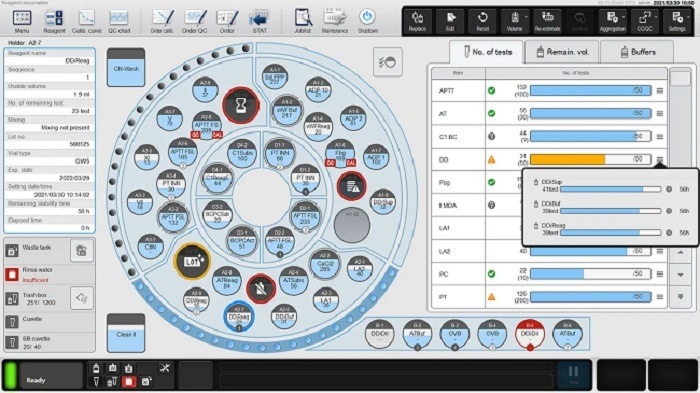Toggle the APTT row list icon

(x=660, y=91)
